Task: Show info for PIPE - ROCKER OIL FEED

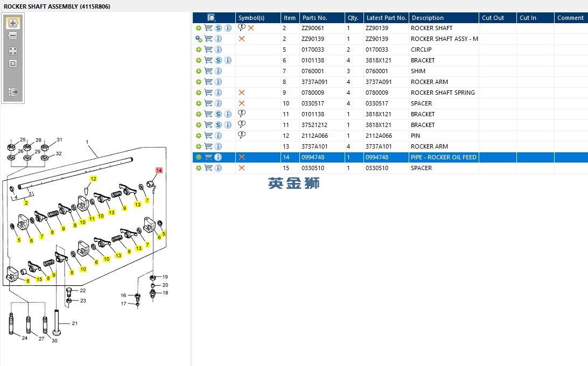Action: coord(218,157)
